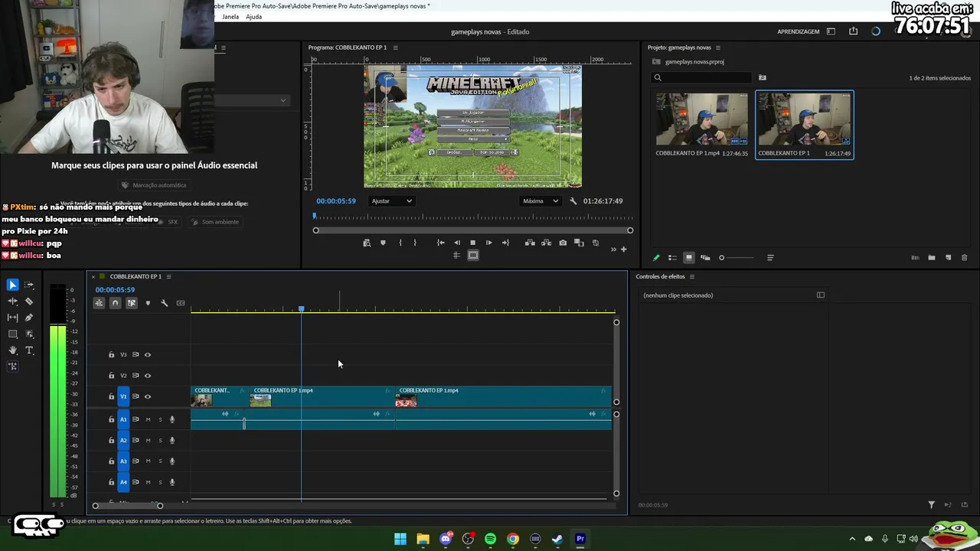Open the Program Monitor button editor plus
Image resolution: width=980 pixels, height=551 pixels.
tap(623, 249)
